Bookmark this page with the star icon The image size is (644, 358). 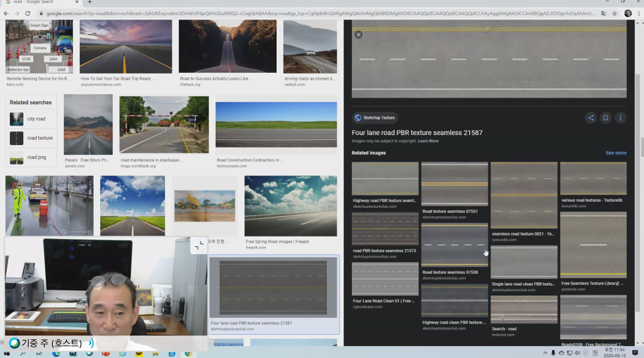[x=615, y=13]
